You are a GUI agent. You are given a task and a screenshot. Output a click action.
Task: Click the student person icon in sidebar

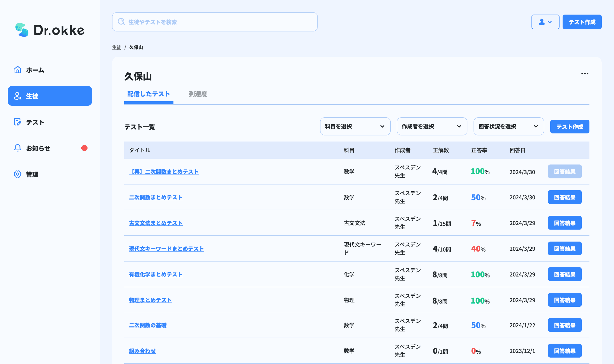(x=17, y=96)
